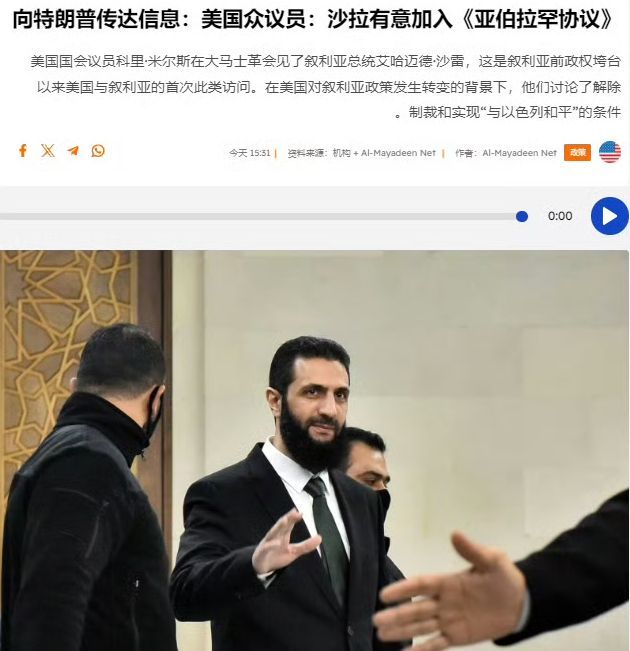Share the article on Facebook
The width and height of the screenshot is (630, 651).
click(23, 151)
